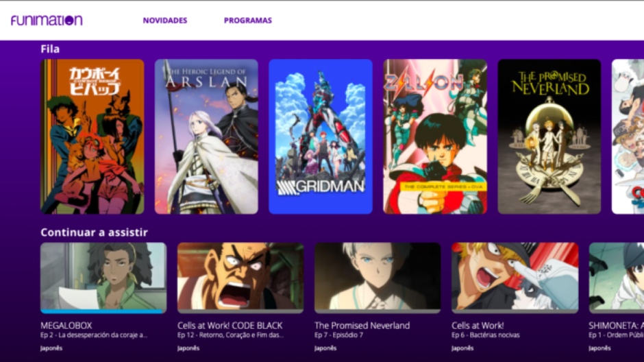
Task: Click 'Ep 12 - Retorno, Coração e Fim das...'
Action: (x=230, y=335)
